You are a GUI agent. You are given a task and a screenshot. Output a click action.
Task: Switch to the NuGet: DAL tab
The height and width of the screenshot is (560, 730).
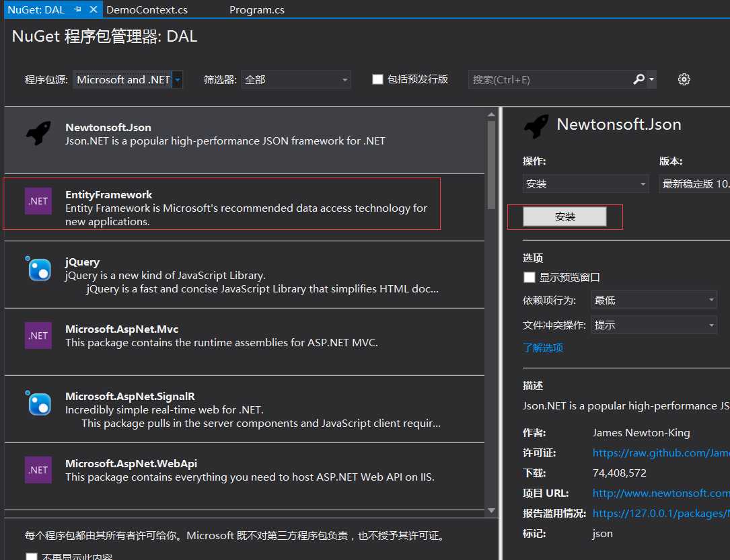click(x=36, y=10)
